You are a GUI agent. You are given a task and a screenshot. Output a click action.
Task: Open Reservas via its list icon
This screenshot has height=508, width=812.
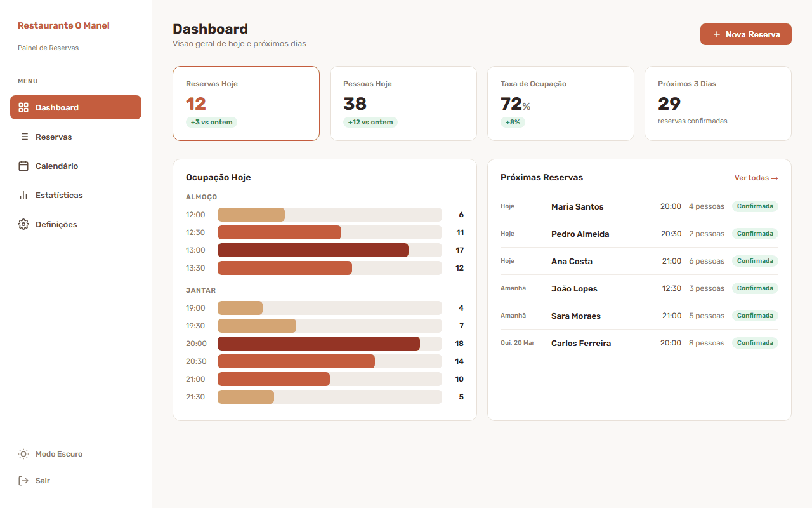pyautogui.click(x=23, y=137)
